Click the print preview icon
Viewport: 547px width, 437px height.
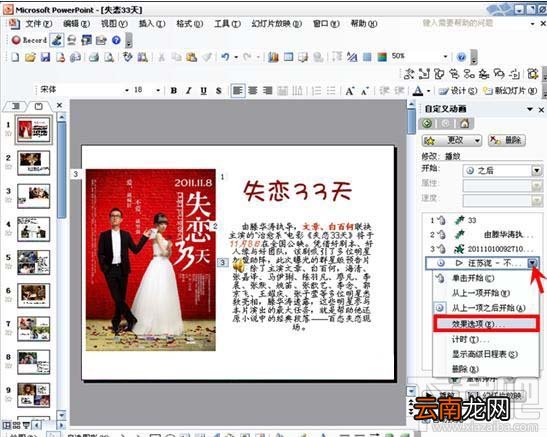[x=108, y=57]
